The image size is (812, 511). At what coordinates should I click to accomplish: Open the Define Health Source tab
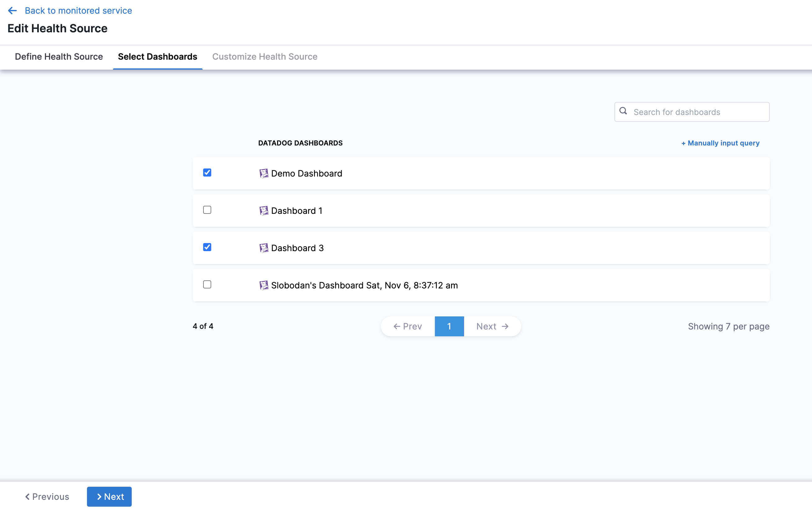click(59, 57)
